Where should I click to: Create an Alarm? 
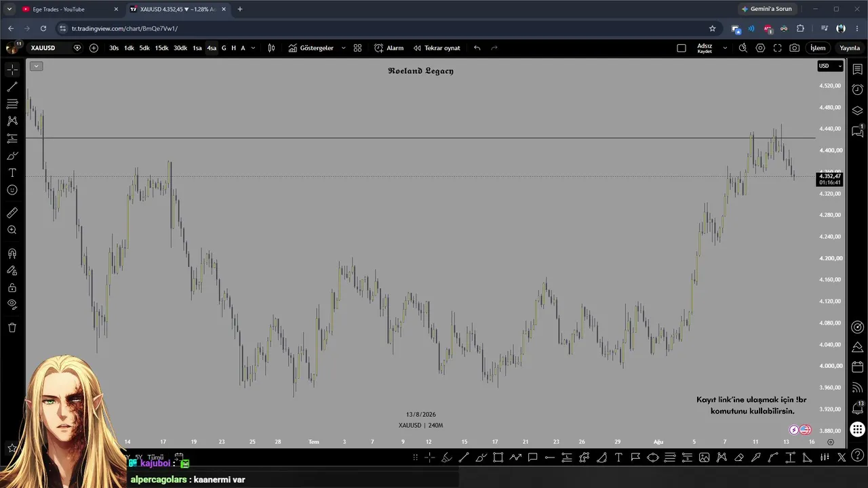[389, 48]
